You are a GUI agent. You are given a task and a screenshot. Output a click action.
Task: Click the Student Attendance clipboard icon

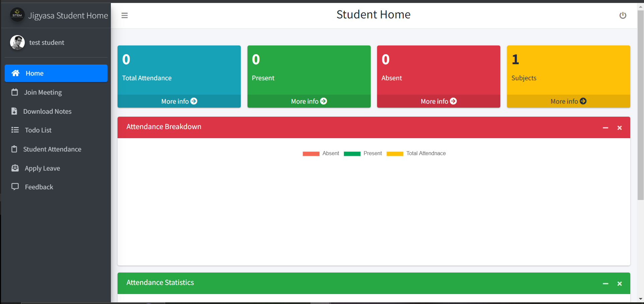point(15,149)
